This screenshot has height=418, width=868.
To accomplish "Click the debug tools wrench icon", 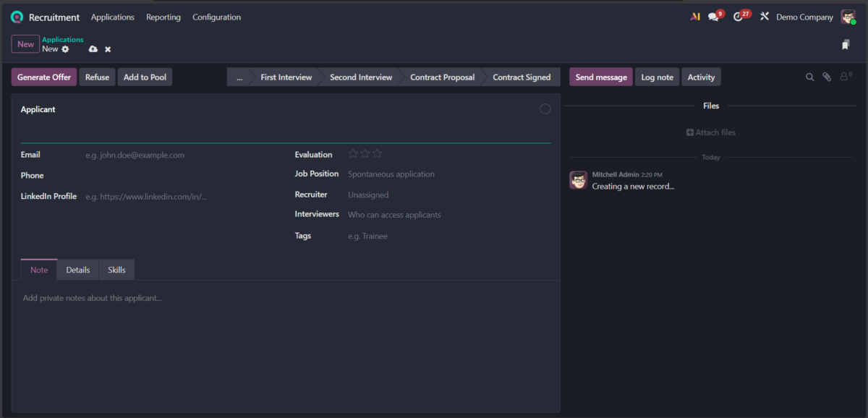I will coord(764,17).
